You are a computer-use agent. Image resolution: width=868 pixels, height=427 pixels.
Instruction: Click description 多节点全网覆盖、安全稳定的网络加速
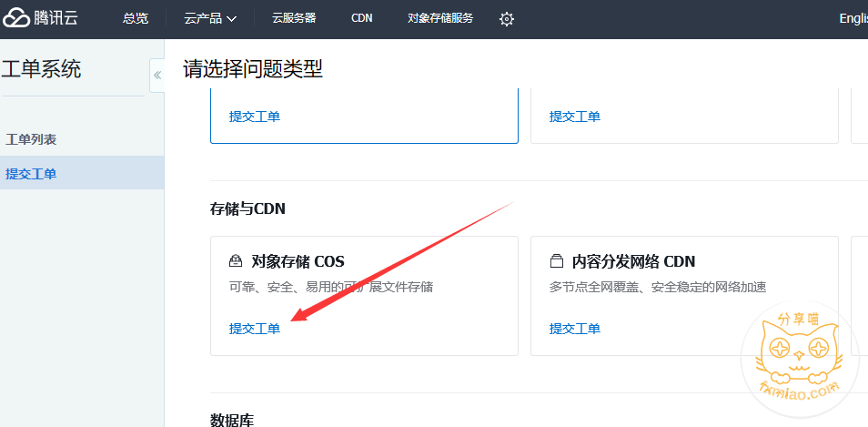pyautogui.click(x=658, y=287)
